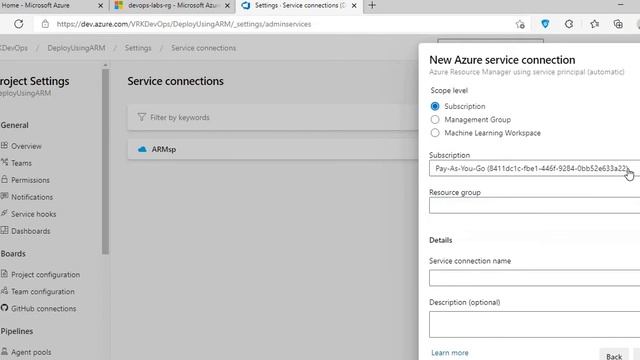Open DeployUsingARM breadcrumb
Screen dimensions: 640x360
[76, 48]
